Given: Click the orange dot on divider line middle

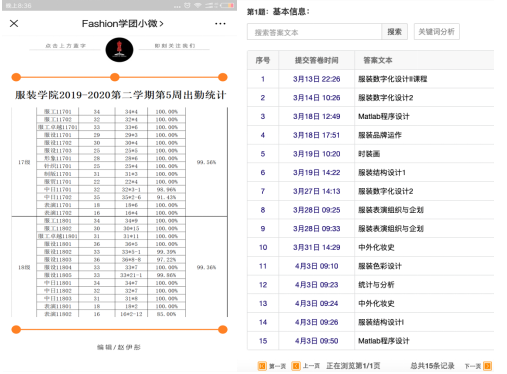Looking at the screenshot, I should (115, 77).
